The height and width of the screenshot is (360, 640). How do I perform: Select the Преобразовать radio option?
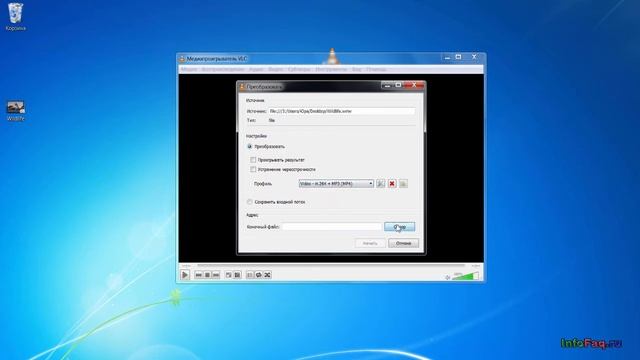[x=266, y=147]
